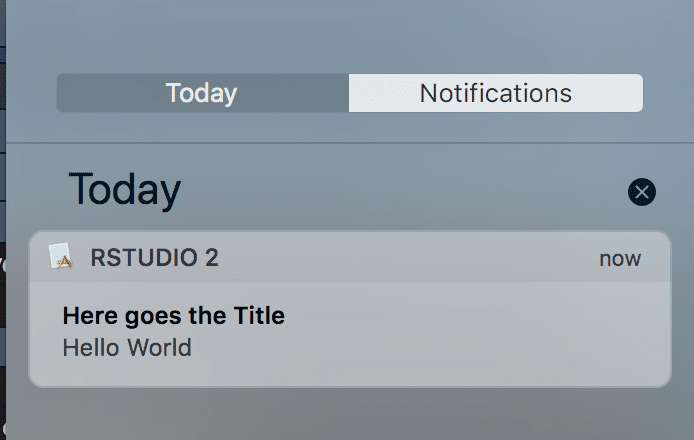The height and width of the screenshot is (440, 694).
Task: Click the bold notification title text
Action: [174, 316]
